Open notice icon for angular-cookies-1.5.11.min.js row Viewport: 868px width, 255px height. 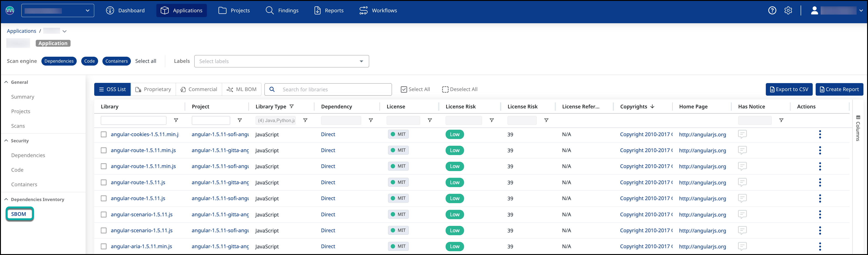[x=742, y=134]
